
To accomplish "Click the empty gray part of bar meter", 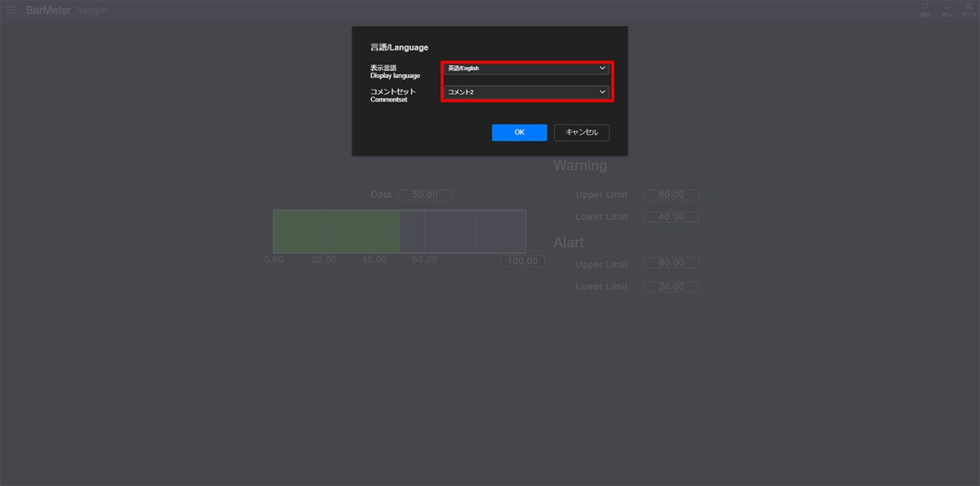I will tap(463, 231).
